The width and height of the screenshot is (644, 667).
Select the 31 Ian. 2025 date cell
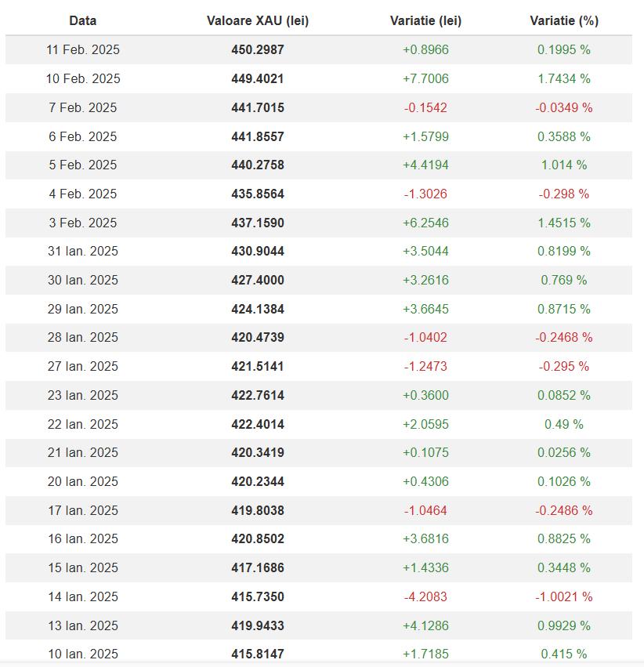point(83,252)
